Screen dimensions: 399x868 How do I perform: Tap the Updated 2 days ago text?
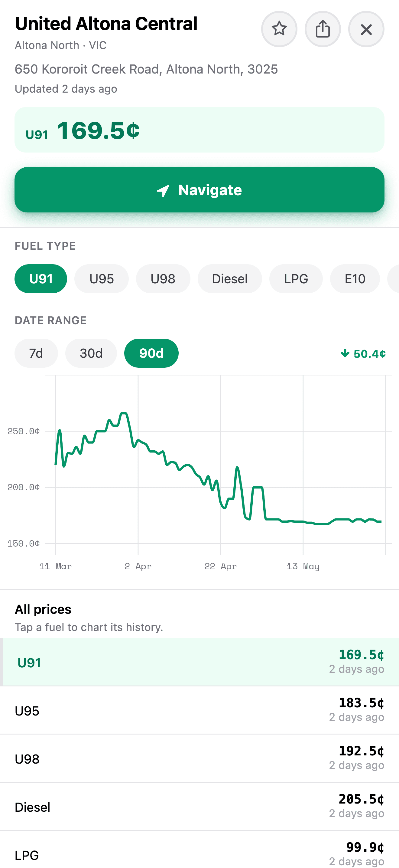tap(66, 89)
